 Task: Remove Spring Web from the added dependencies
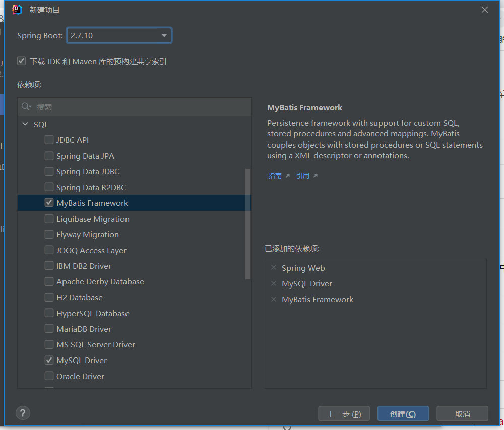click(274, 267)
